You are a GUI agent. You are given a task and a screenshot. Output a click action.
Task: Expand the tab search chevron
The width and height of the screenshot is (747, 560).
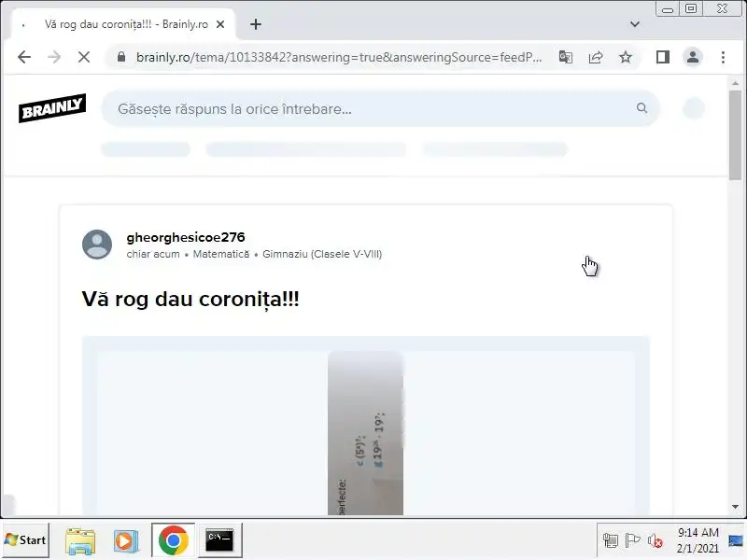(x=635, y=24)
